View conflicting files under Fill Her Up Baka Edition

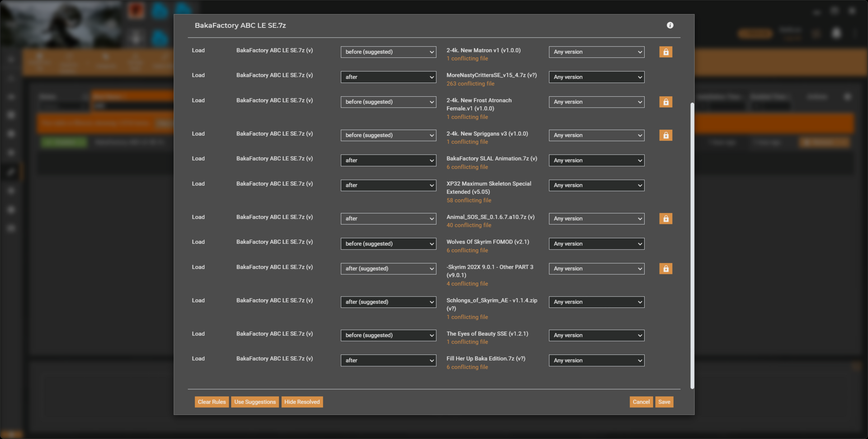(467, 367)
